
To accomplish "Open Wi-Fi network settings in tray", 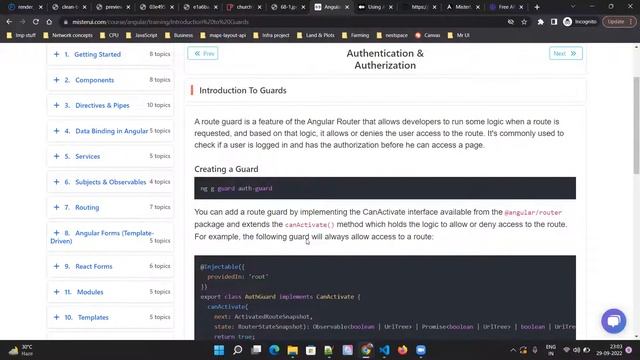I will (x=567, y=350).
